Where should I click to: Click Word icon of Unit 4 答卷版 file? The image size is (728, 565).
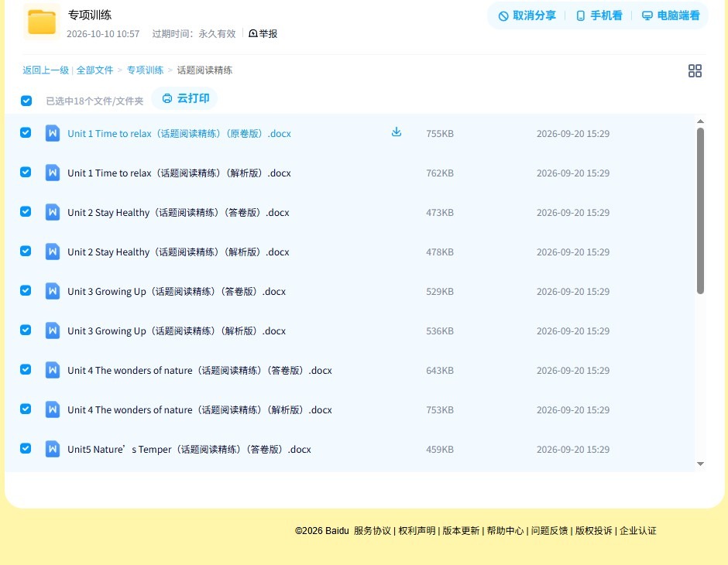coord(53,370)
